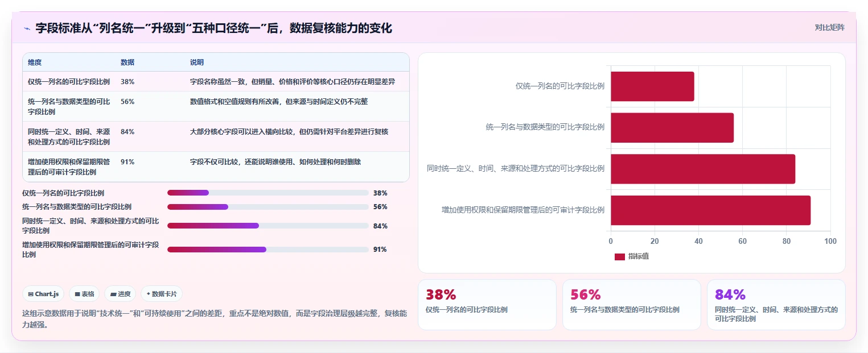Click the star icon in 数据卡片 chip

[149, 294]
